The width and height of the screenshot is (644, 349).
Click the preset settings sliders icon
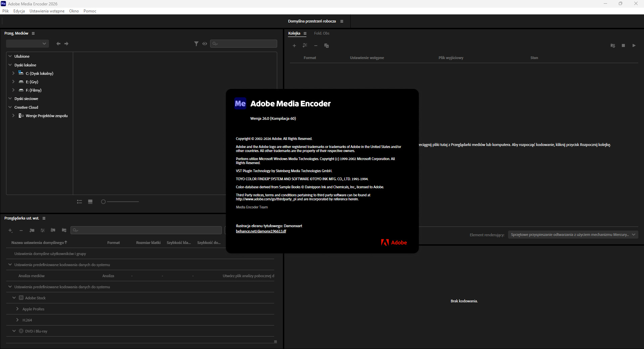pyautogui.click(x=43, y=230)
